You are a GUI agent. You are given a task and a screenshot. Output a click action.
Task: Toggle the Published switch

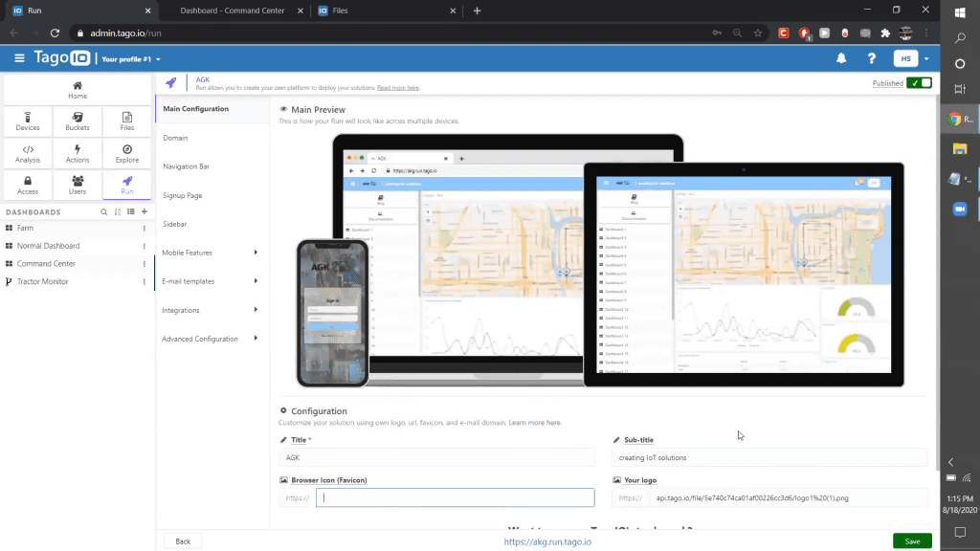920,83
